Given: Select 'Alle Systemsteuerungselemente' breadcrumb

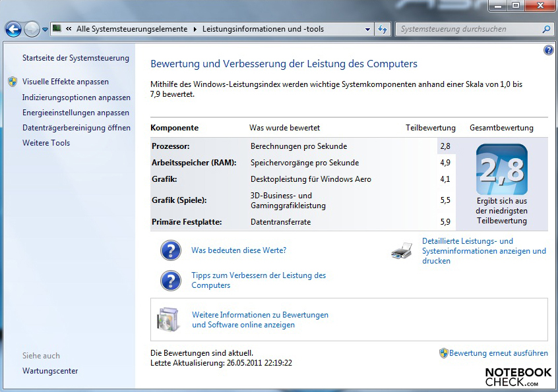Looking at the screenshot, I should (132, 29).
